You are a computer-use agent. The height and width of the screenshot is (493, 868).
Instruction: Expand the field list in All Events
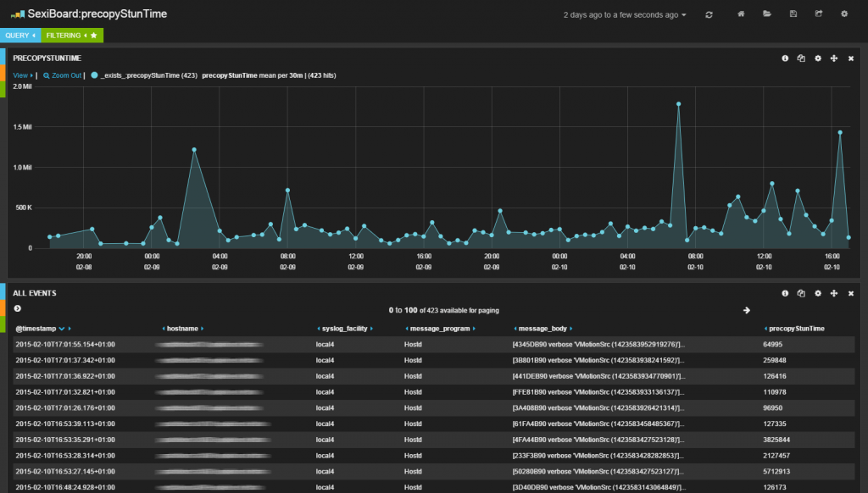(x=17, y=309)
